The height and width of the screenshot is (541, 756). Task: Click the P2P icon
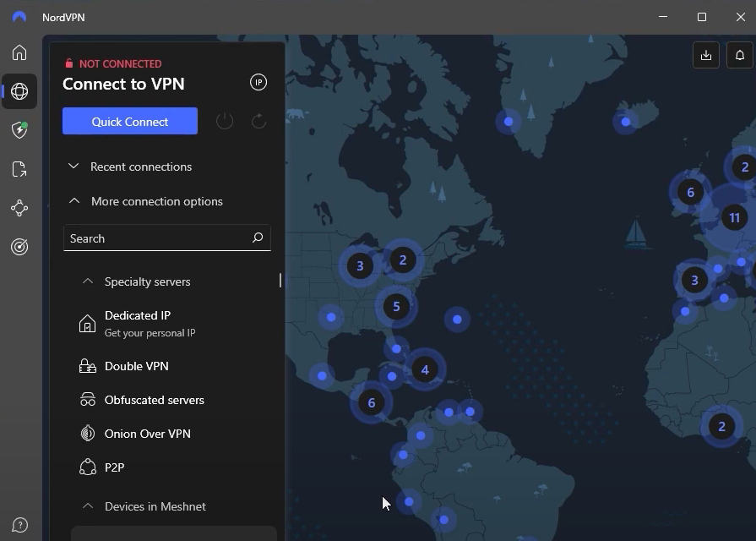87,467
